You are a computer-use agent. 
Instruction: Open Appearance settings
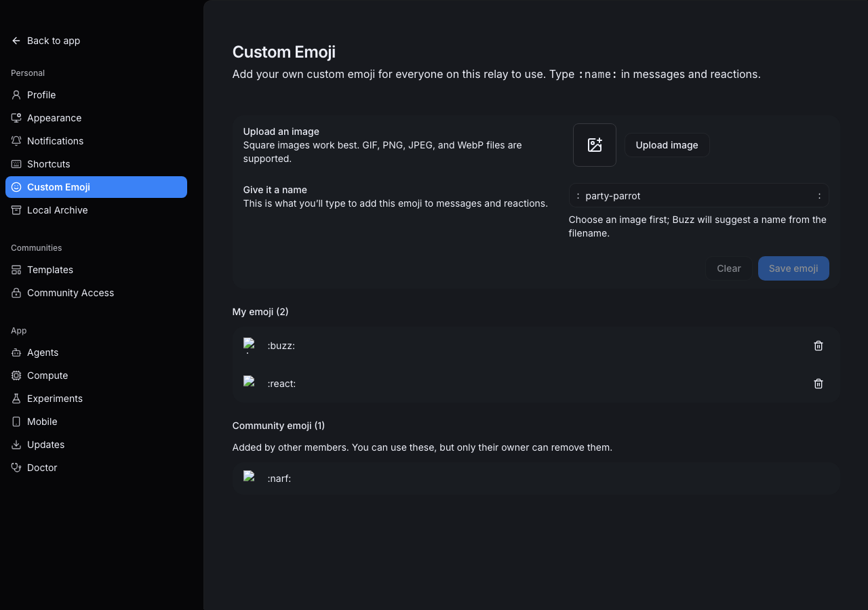96,118
